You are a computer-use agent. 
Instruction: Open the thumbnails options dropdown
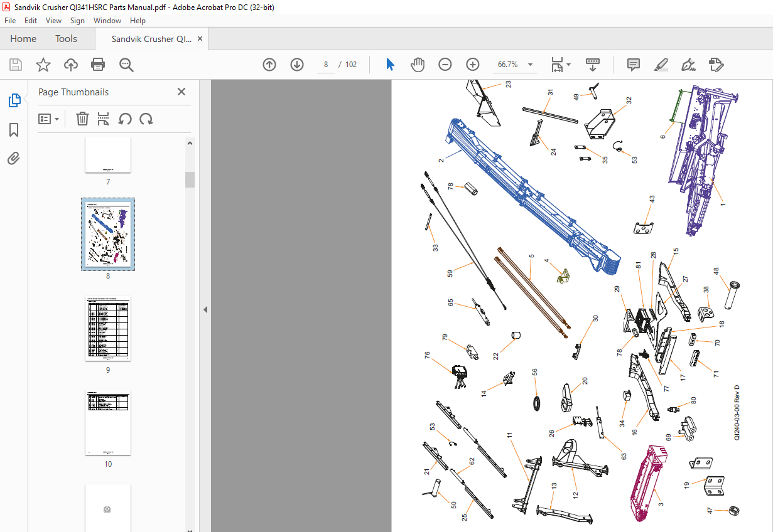pos(49,119)
